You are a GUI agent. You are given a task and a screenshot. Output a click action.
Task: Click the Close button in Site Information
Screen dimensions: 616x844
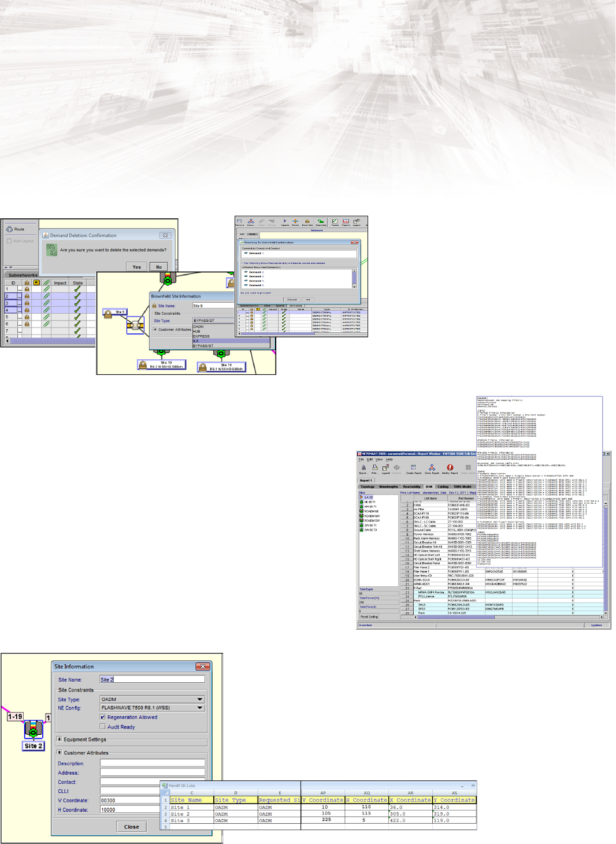coord(131,827)
